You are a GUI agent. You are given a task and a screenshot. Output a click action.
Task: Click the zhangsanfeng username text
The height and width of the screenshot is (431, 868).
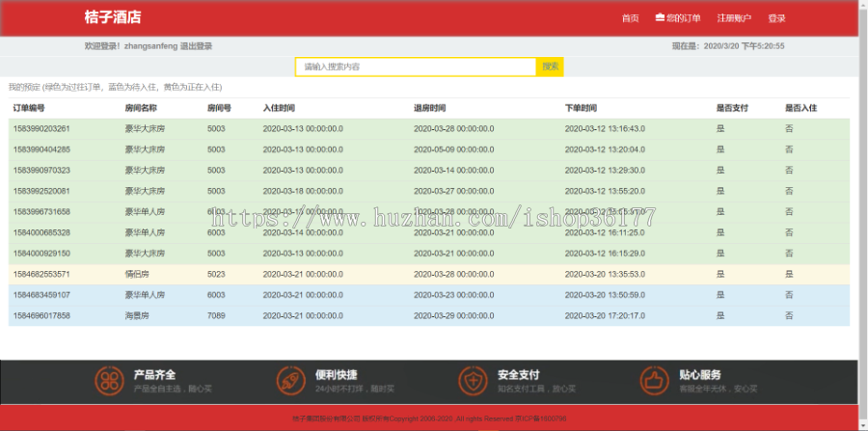pos(151,46)
